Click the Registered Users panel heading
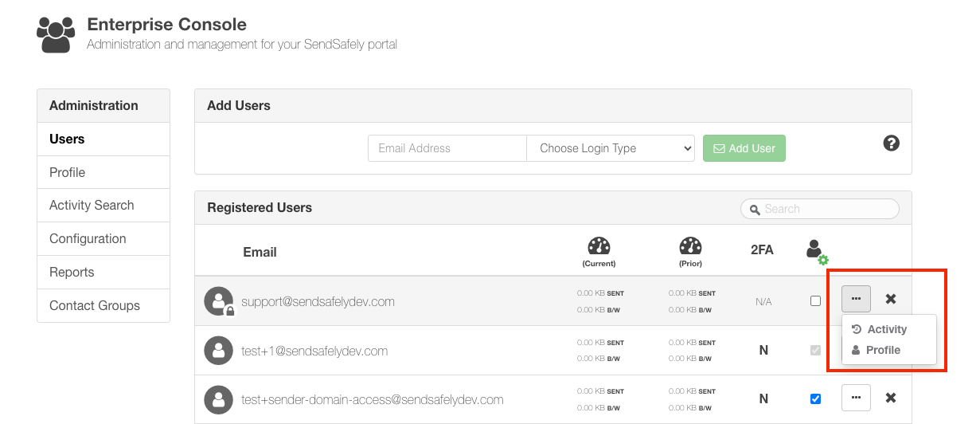Image resolution: width=980 pixels, height=424 pixels. click(x=260, y=207)
